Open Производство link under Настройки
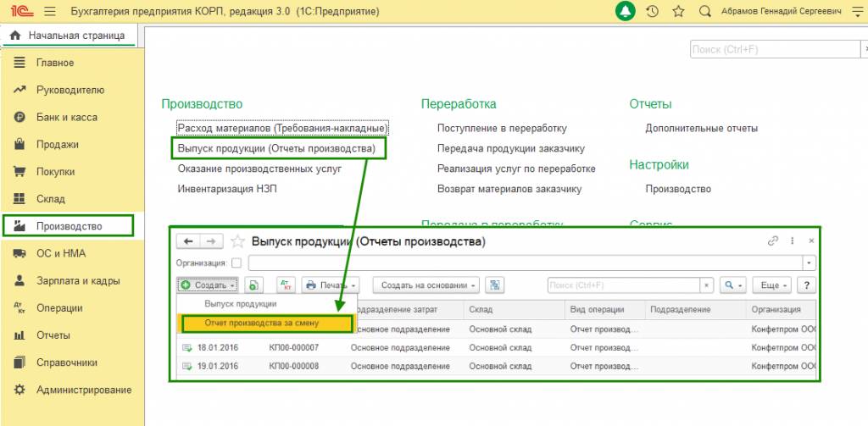Viewport: 868px width, 426px height. [678, 189]
